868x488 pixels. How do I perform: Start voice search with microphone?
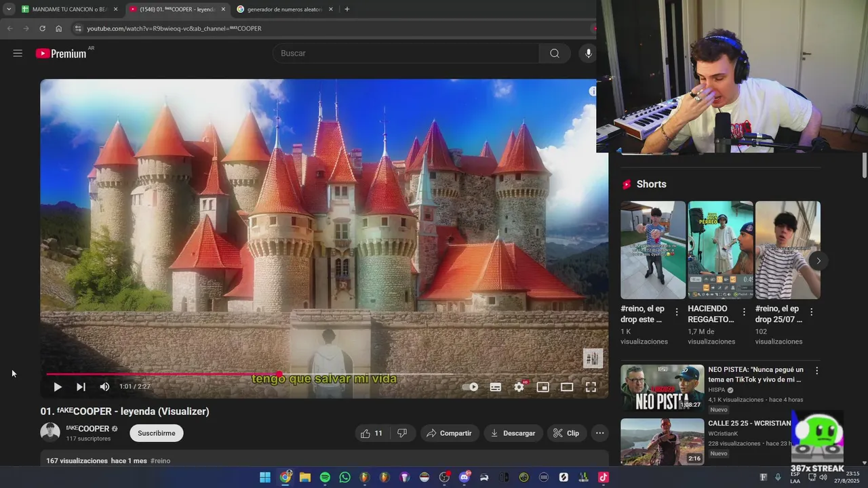click(x=588, y=54)
